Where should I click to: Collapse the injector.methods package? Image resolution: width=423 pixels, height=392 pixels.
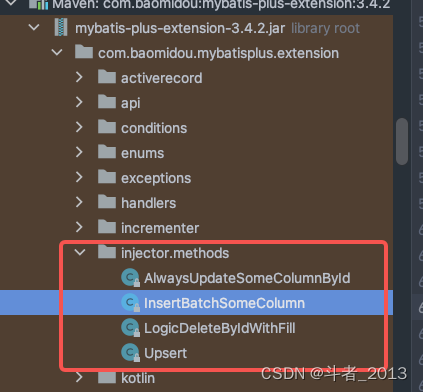tap(80, 252)
